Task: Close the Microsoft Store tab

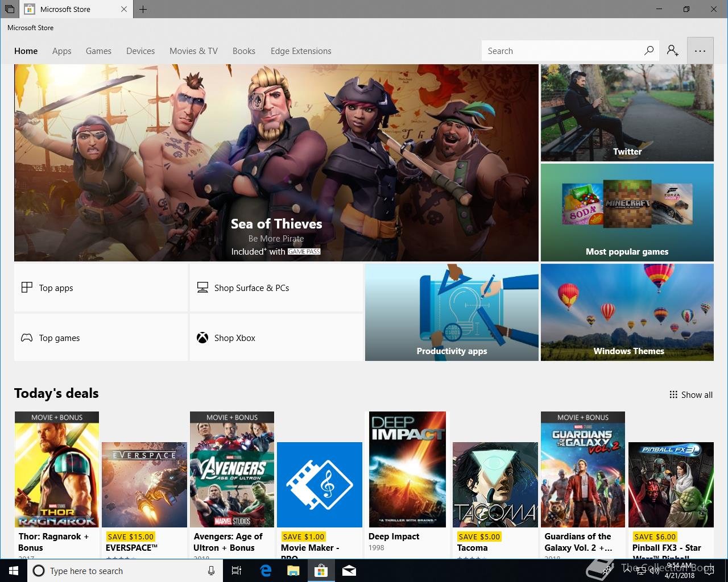Action: [x=125, y=9]
